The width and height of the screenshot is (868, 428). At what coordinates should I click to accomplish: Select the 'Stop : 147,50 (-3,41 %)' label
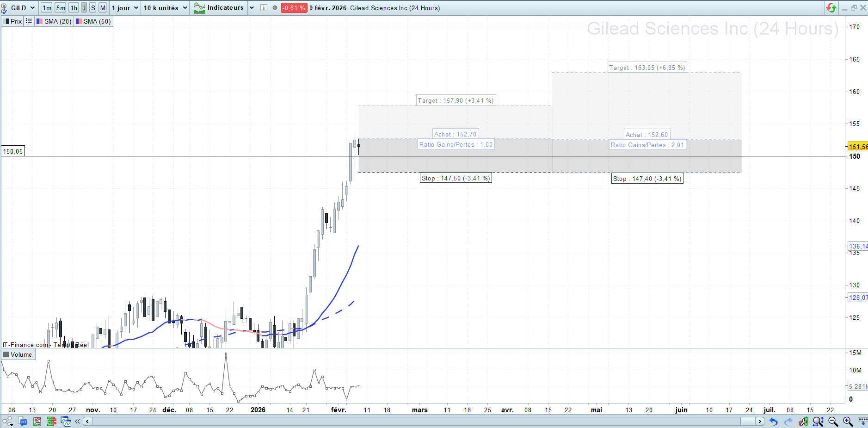pyautogui.click(x=456, y=178)
